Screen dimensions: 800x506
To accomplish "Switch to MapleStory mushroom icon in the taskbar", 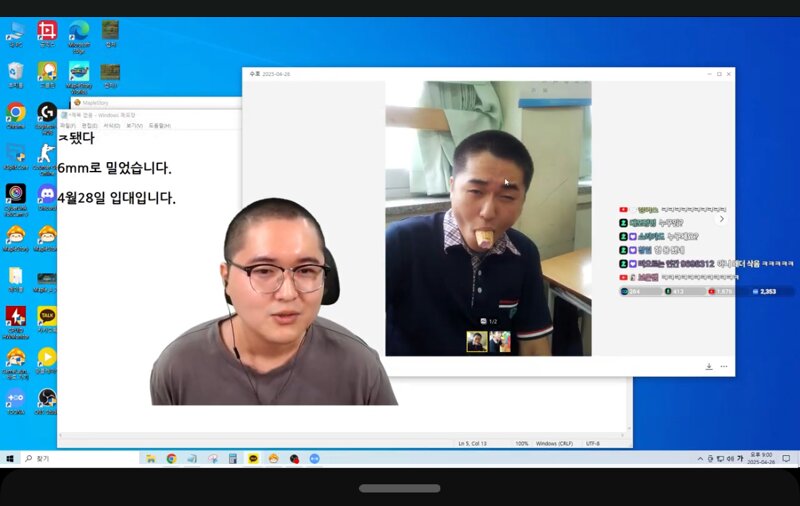I will pos(273,459).
